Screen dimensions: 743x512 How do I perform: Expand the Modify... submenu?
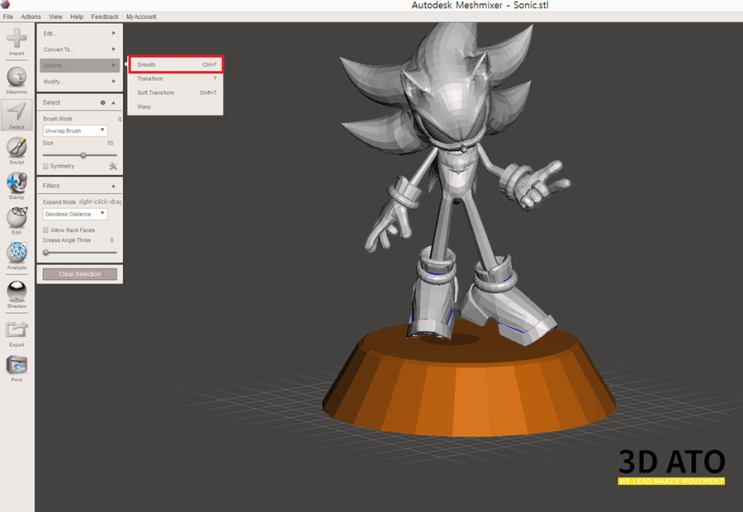80,81
